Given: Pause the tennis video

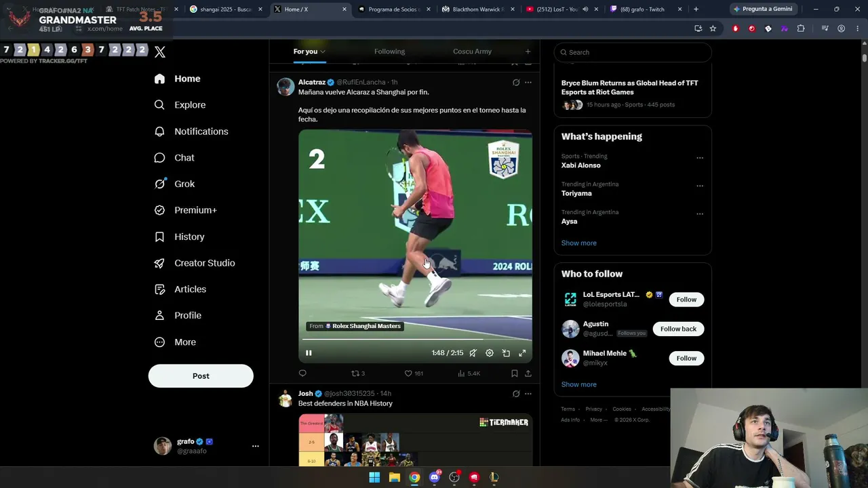Looking at the screenshot, I should (x=309, y=353).
